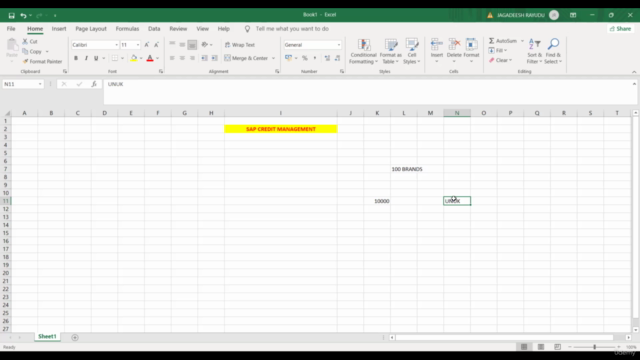Decrease the decimal places
This screenshot has height=360, width=640.
coord(337,58)
